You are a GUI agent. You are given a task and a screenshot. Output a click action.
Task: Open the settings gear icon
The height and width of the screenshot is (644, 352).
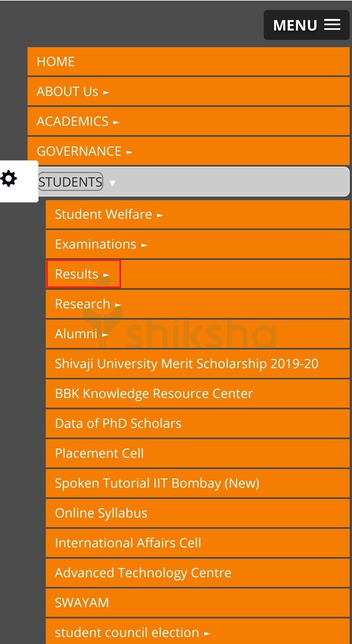(9, 179)
